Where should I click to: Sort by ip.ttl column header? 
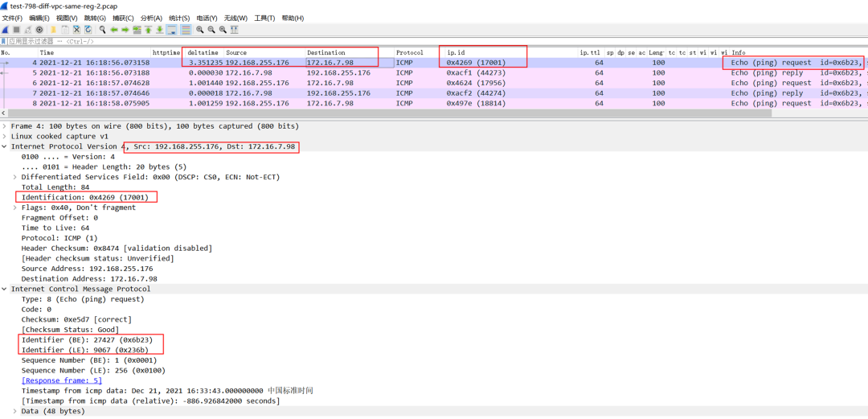click(x=592, y=52)
